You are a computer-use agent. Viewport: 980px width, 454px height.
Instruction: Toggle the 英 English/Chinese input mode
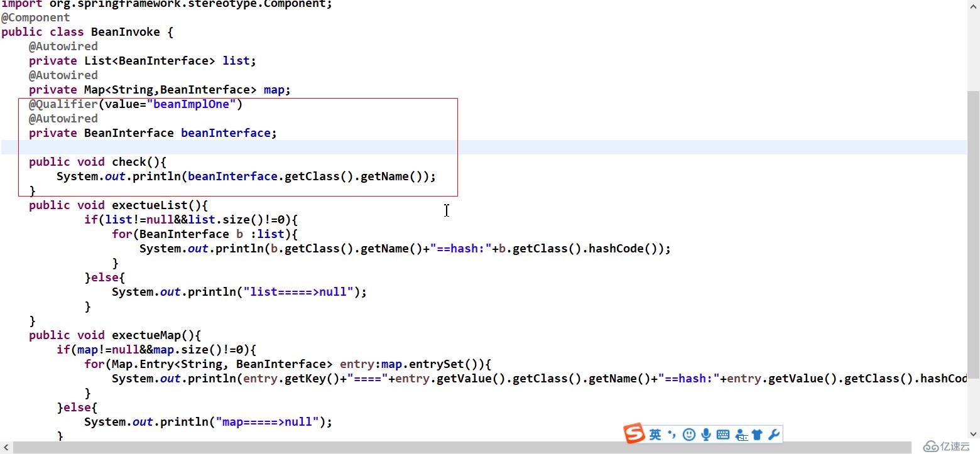[x=655, y=435]
